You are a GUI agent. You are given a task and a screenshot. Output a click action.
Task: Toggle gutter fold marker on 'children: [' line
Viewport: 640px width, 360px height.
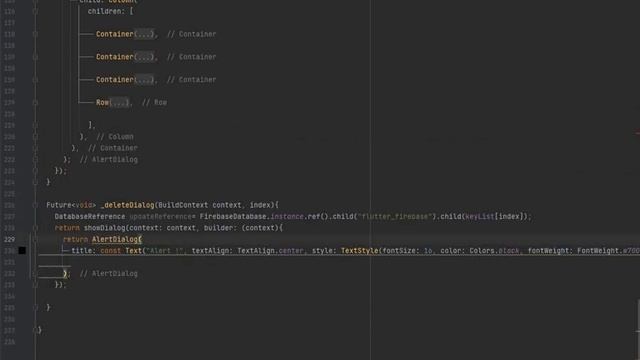(35, 11)
